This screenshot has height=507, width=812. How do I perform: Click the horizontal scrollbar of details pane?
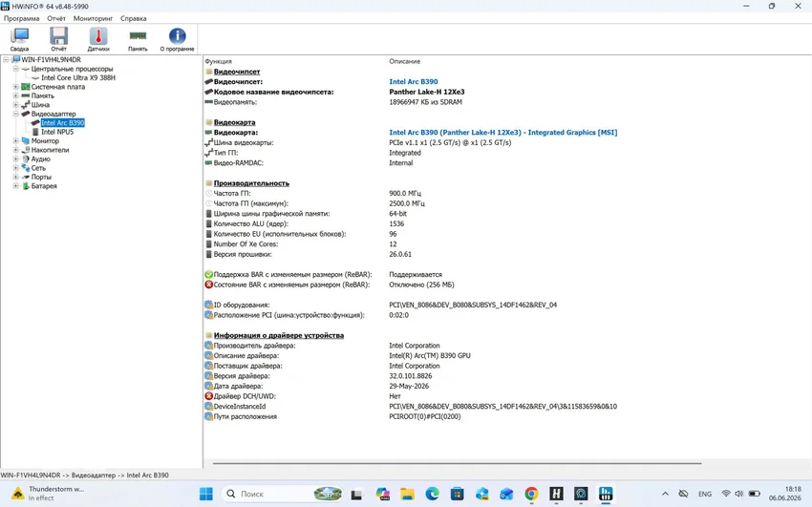pos(457,463)
